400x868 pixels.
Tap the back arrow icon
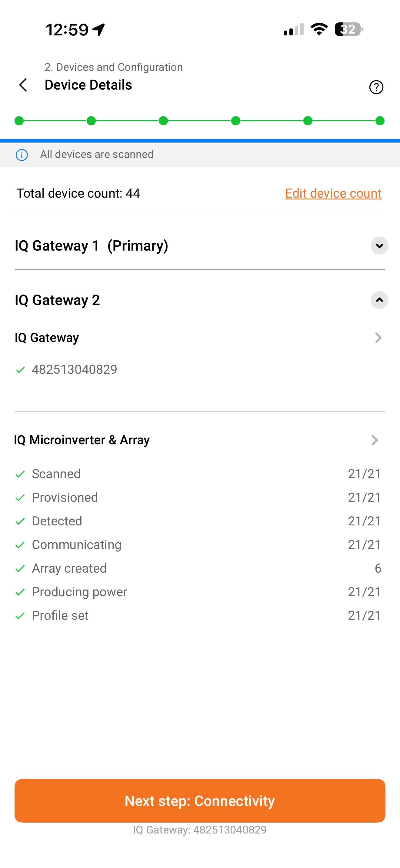(23, 85)
